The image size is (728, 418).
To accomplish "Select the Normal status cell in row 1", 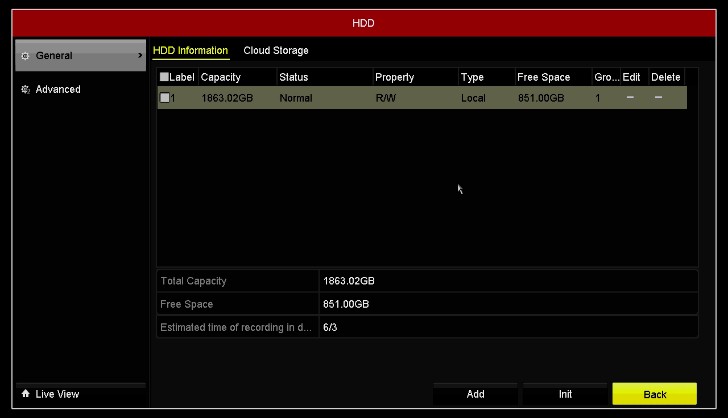I will click(x=296, y=98).
